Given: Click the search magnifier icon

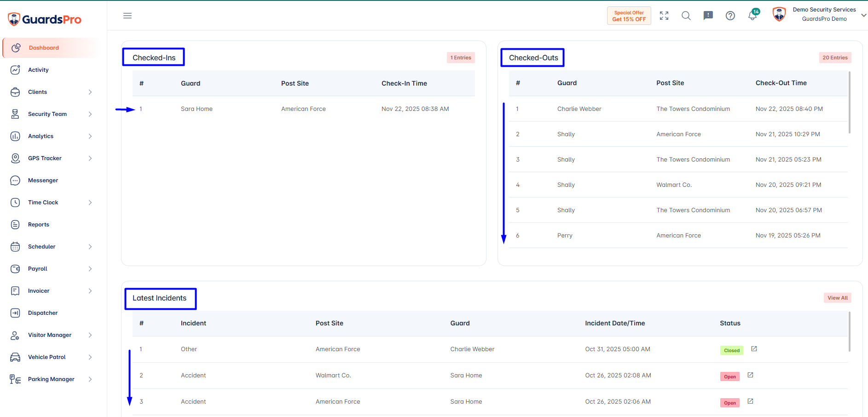Looking at the screenshot, I should tap(686, 16).
